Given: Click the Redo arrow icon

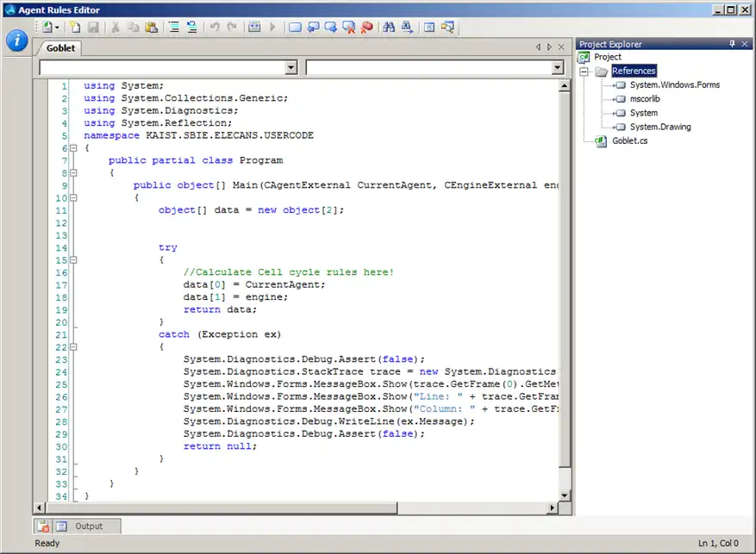Looking at the screenshot, I should coord(233,27).
